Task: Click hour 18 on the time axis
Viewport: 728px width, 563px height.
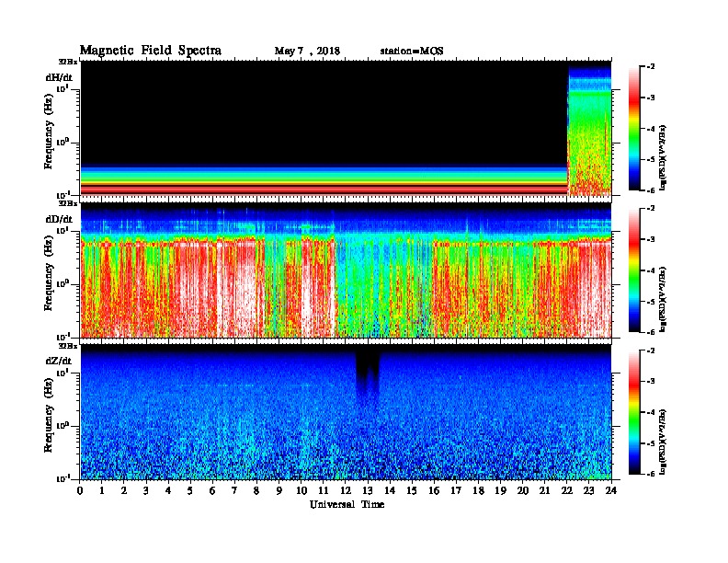Action: coord(479,490)
